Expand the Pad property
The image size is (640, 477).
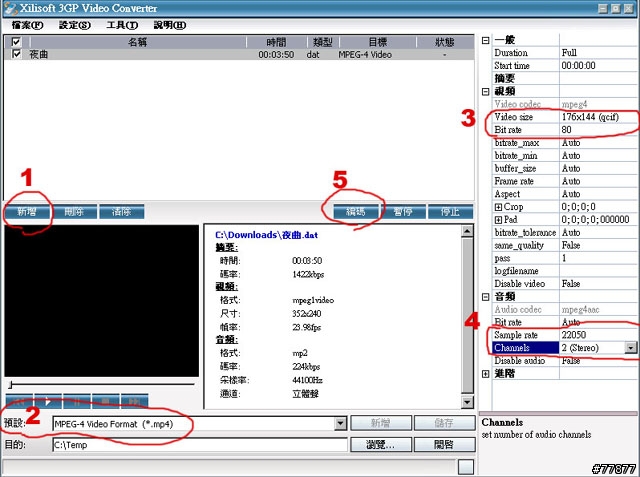498,220
